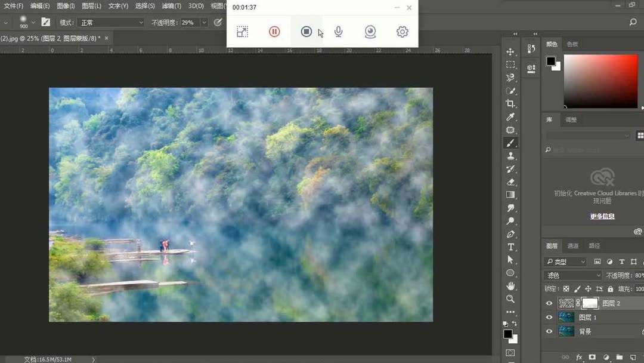Click the add layer mask button
This screenshot has width=644, height=363.
pyautogui.click(x=592, y=357)
